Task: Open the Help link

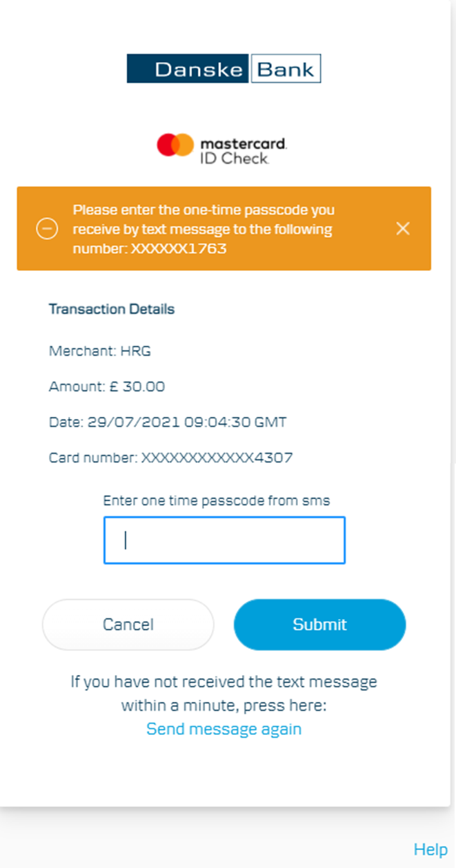Action: pyautogui.click(x=430, y=849)
